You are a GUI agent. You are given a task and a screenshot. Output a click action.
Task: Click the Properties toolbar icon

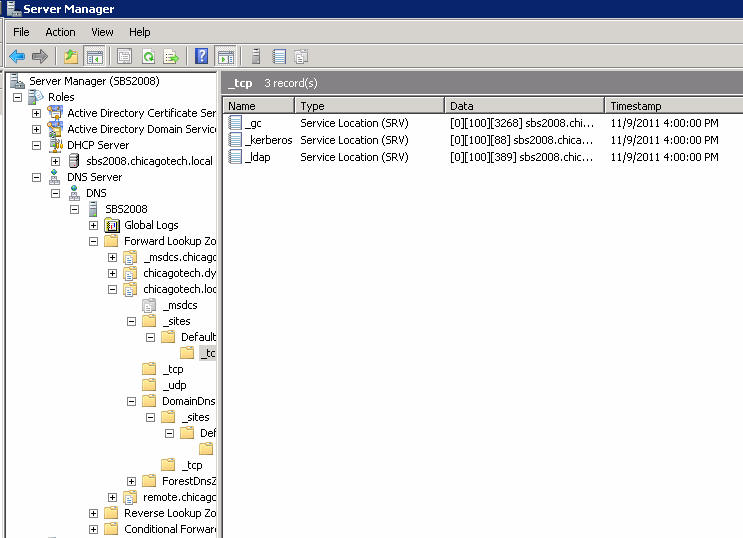pyautogui.click(x=125, y=56)
